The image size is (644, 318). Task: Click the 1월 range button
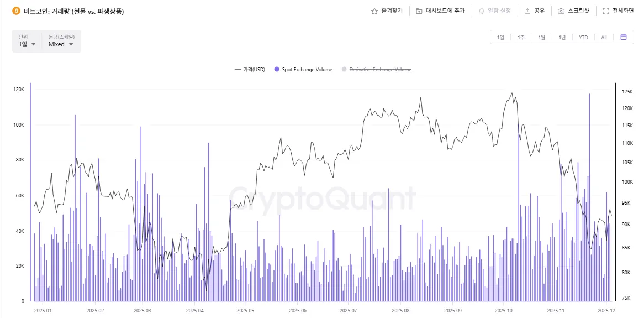click(x=541, y=38)
